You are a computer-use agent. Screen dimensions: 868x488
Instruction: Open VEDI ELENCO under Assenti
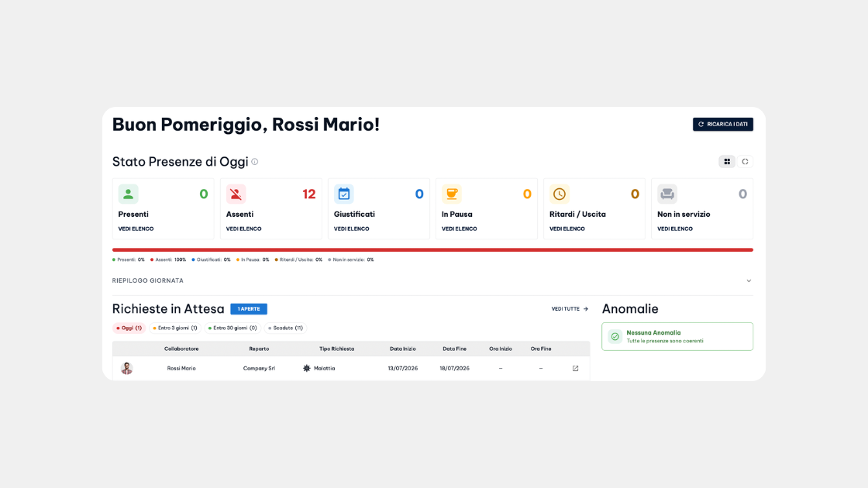click(x=243, y=229)
